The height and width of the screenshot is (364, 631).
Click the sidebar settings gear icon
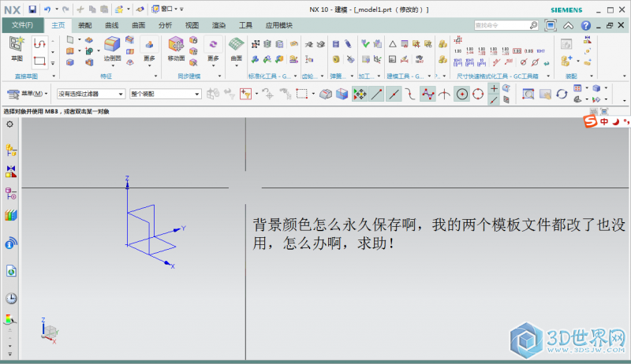(x=9, y=124)
